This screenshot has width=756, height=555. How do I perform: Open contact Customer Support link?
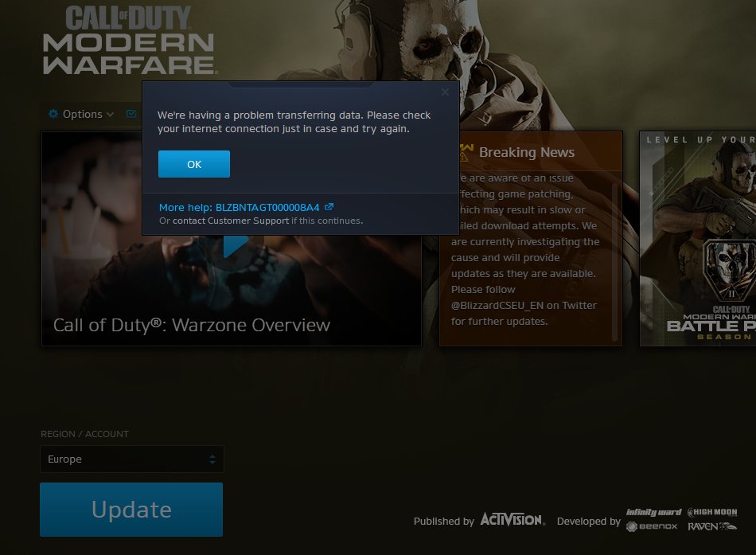231,221
